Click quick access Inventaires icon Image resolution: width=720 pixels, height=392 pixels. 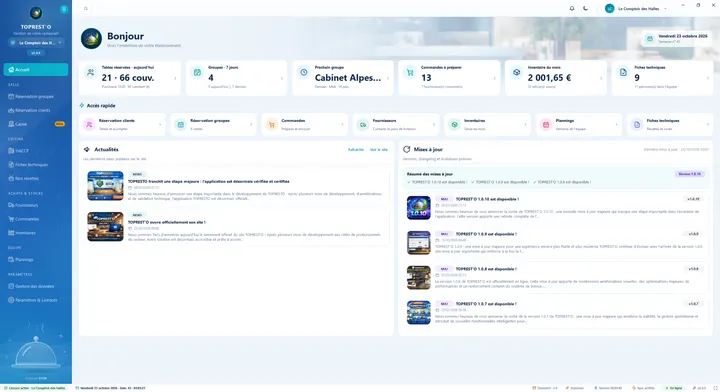pyautogui.click(x=454, y=124)
